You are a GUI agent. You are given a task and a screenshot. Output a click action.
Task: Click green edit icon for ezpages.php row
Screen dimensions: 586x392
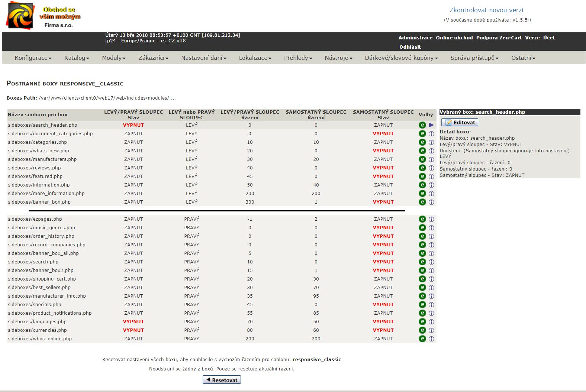click(x=422, y=219)
